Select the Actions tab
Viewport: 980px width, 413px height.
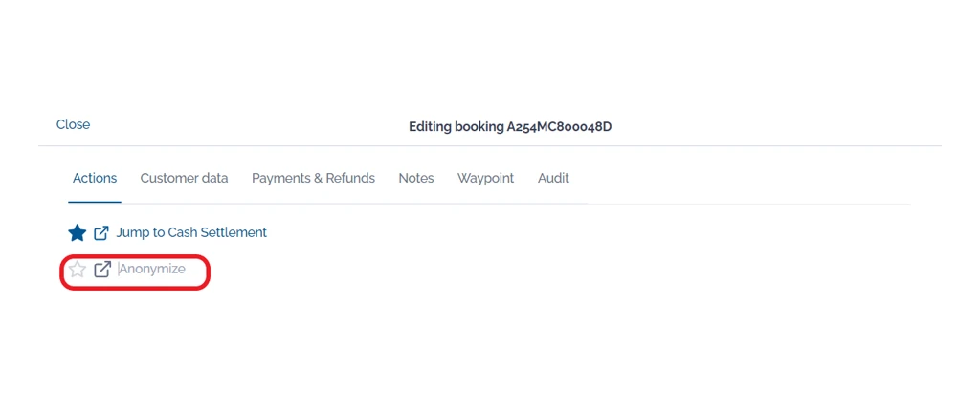[x=95, y=179]
